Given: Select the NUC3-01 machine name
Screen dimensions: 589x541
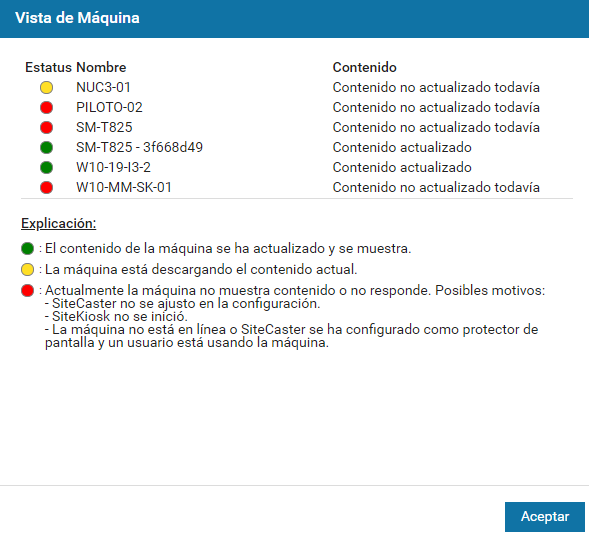Looking at the screenshot, I should 103,88.
